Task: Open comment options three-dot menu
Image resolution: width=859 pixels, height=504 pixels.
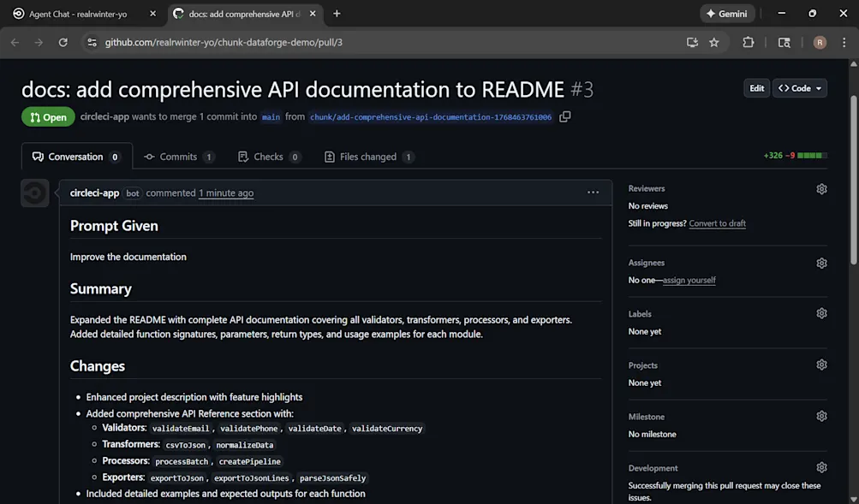Action: [593, 193]
